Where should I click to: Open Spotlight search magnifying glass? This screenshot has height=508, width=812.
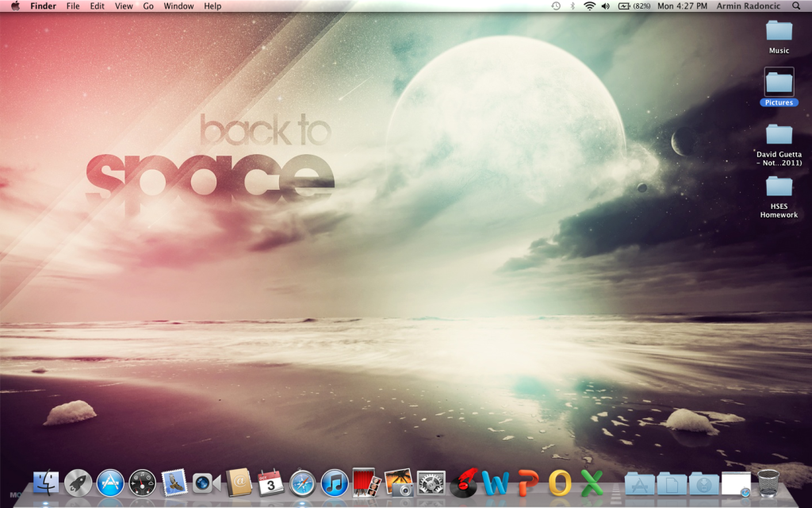pos(796,6)
